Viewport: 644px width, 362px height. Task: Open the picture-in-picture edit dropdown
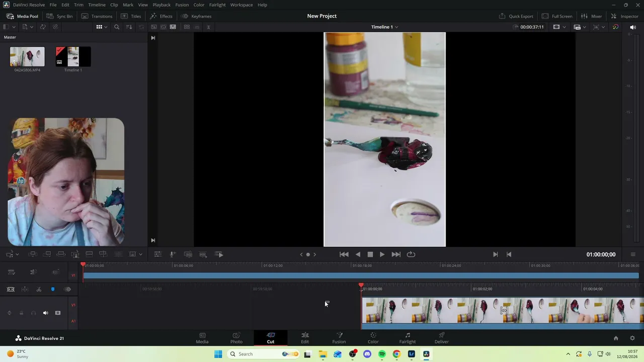141,254
